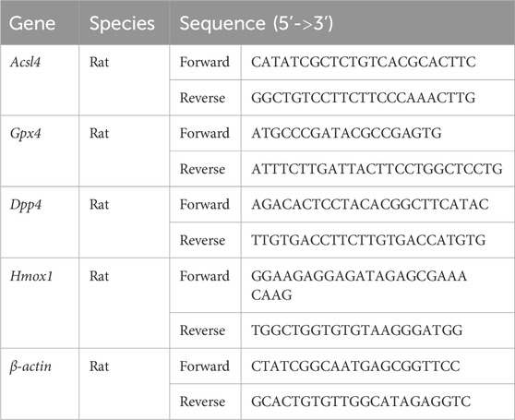The height and width of the screenshot is (420, 515).
Task: Click the Hmox1 reverse sequence TGGCTGGTGTGTAAGGGATGG
Action: pos(357,330)
